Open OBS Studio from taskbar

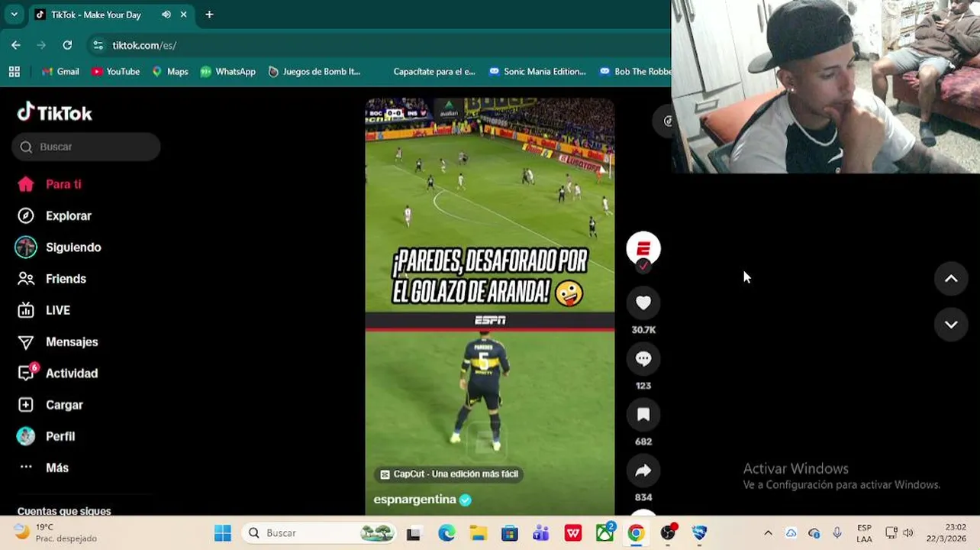pyautogui.click(x=668, y=533)
